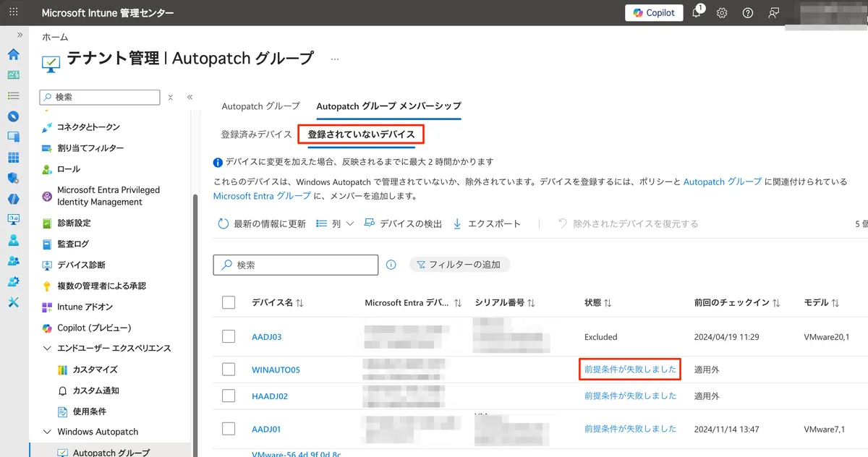Image resolution: width=868 pixels, height=457 pixels.
Task: Switch to the 登録済みデバイス tab
Action: (256, 134)
